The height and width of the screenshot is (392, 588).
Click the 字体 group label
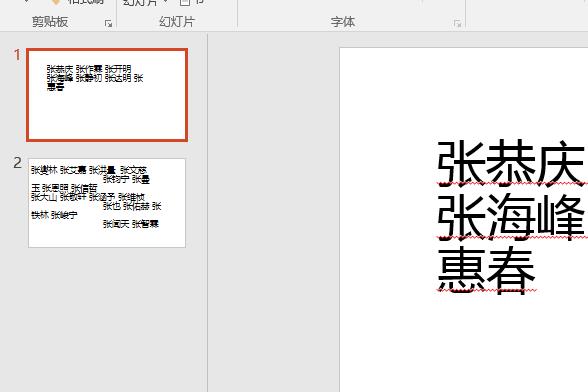[343, 22]
